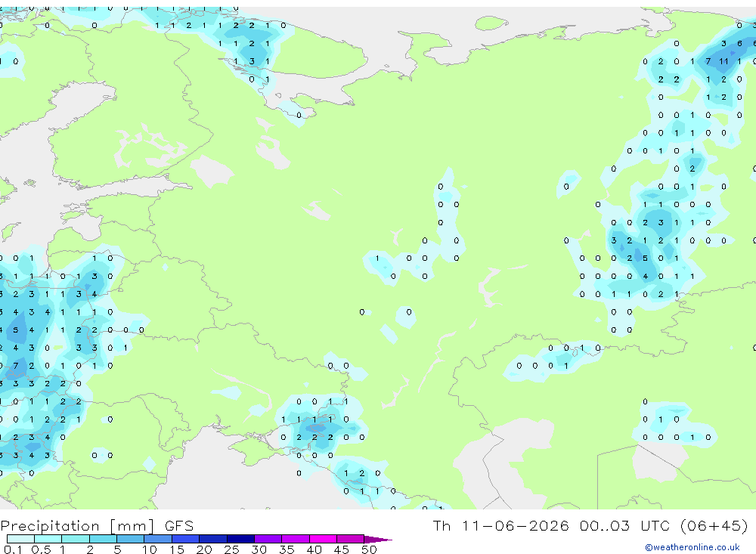Click the 30–35 mm violet legend swatch
The image size is (756, 554).
(268, 539)
